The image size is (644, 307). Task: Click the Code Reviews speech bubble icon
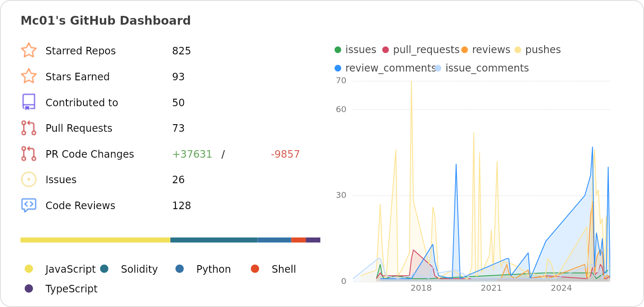pos(29,205)
